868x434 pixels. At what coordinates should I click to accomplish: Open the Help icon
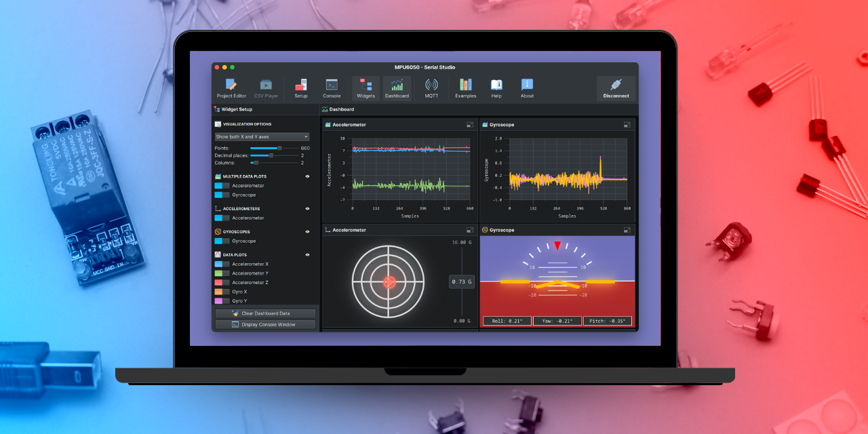point(496,87)
